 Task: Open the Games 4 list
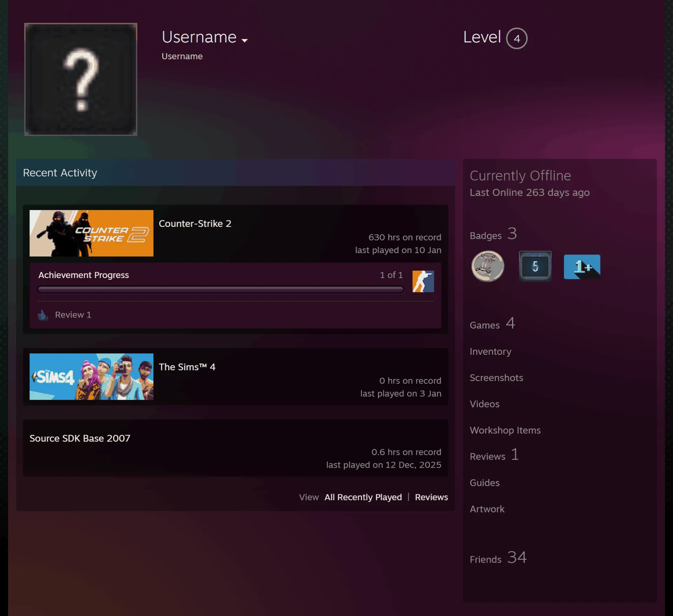point(492,324)
